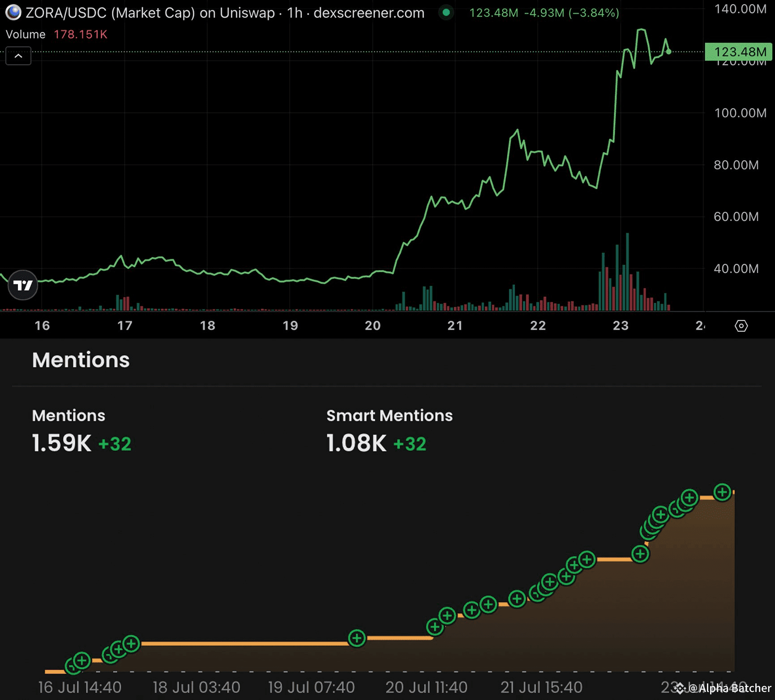
Task: Click date label 18 on the time axis
Action: pyautogui.click(x=207, y=326)
